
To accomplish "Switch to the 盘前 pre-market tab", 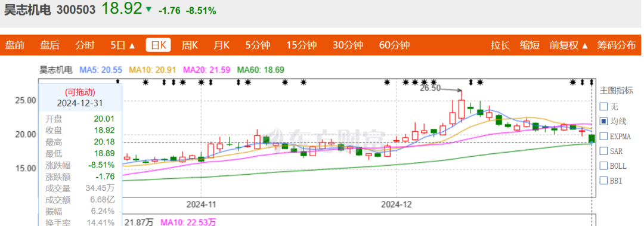I will point(15,45).
